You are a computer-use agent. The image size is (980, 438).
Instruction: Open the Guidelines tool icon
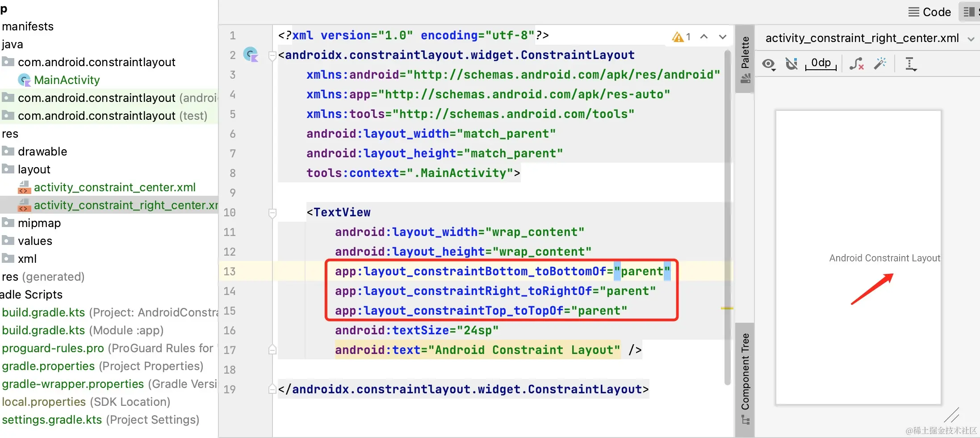coord(910,64)
